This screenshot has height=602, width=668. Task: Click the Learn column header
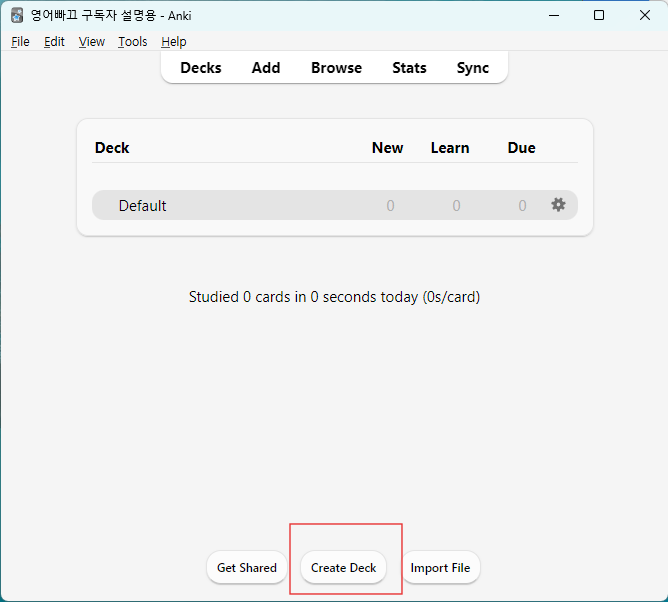[450, 148]
